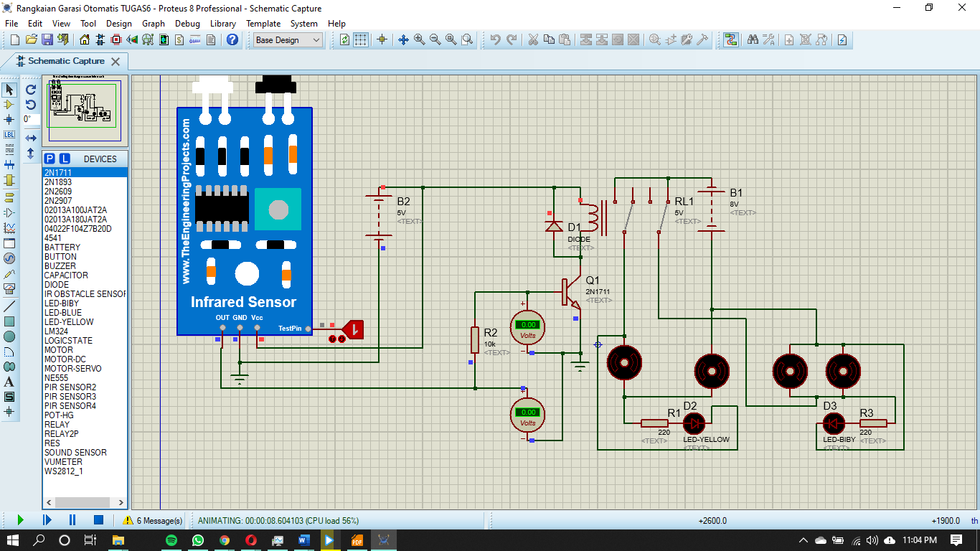
Task: Click the Redraw Display refresh icon
Action: pos(345,40)
